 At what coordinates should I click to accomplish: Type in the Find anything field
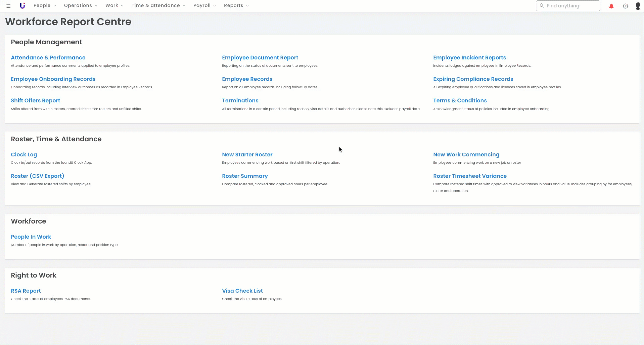pyautogui.click(x=571, y=6)
